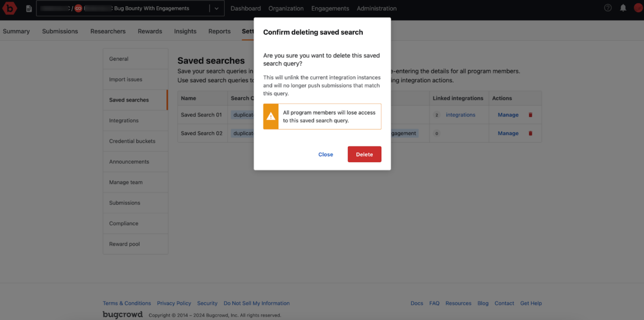The height and width of the screenshot is (320, 644).
Task: Click the General settings sidebar item
Action: click(x=119, y=58)
